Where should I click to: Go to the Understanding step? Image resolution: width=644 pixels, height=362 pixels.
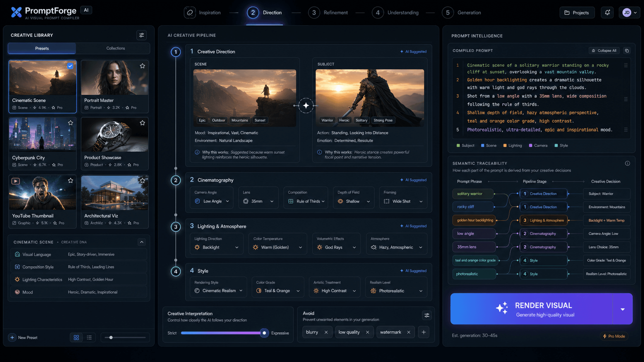[x=395, y=13]
